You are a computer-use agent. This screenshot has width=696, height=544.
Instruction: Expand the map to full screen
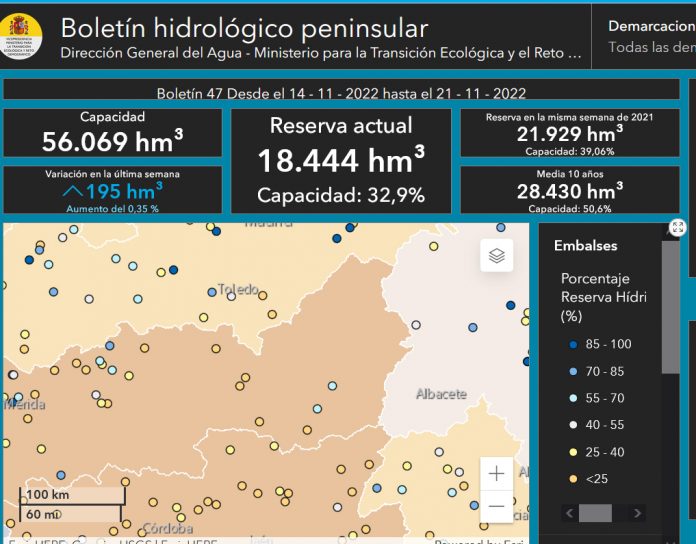tap(678, 228)
